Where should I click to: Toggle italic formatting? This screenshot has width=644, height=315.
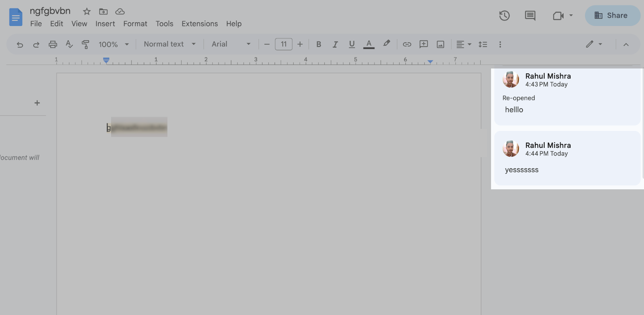pos(335,44)
